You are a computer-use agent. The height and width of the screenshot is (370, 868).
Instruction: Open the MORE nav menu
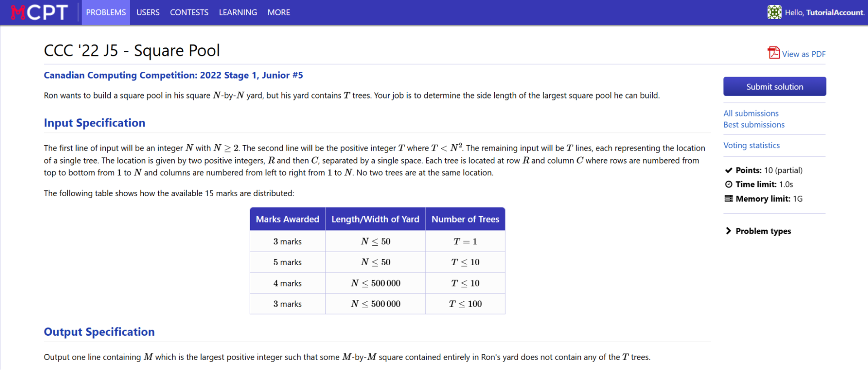279,13
